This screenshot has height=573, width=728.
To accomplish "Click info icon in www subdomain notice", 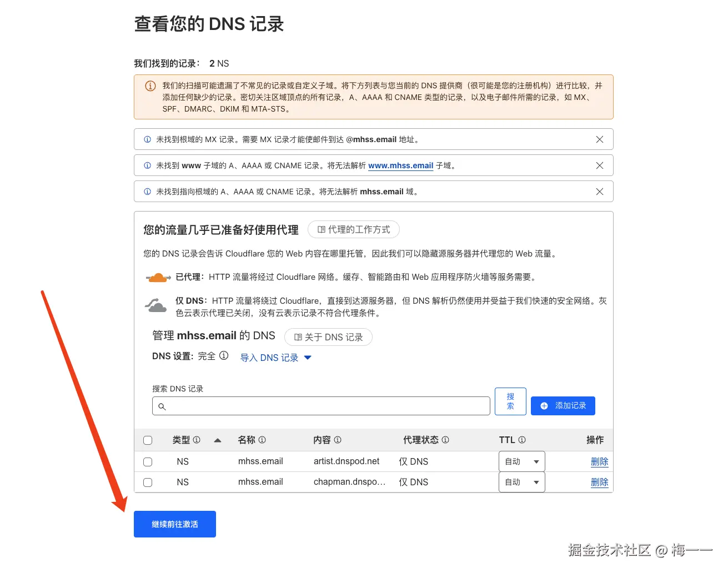I will pyautogui.click(x=147, y=165).
